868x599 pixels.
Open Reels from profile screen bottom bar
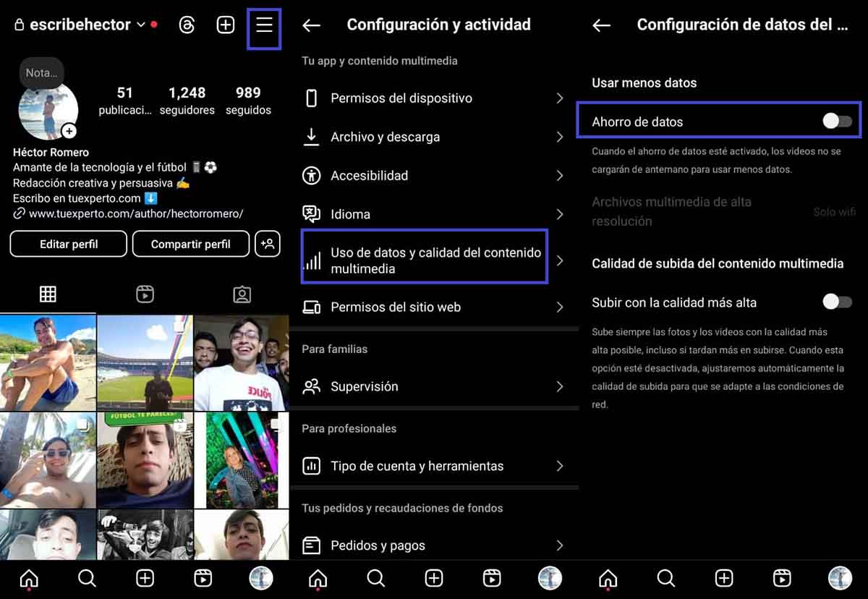(203, 578)
